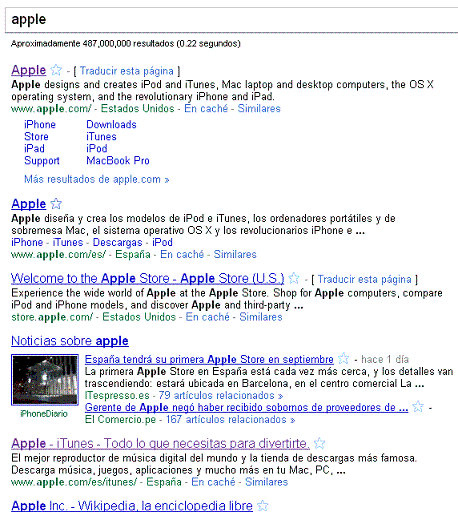Open the first Apple result title
Image resolution: width=458 pixels, height=512 pixels.
coord(29,70)
